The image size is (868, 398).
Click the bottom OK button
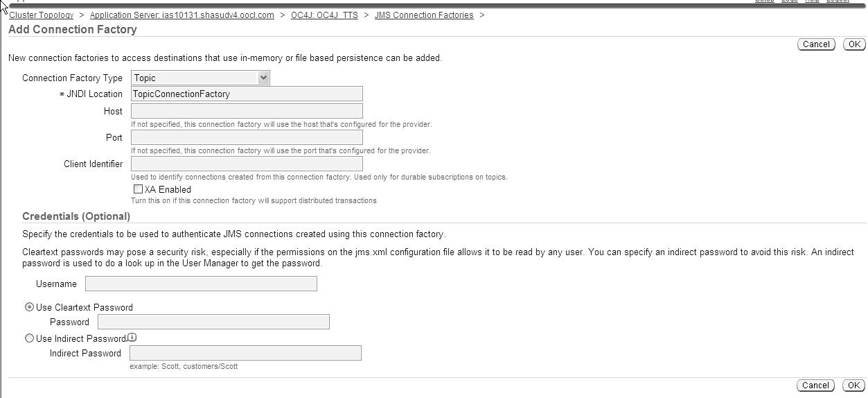click(x=854, y=386)
